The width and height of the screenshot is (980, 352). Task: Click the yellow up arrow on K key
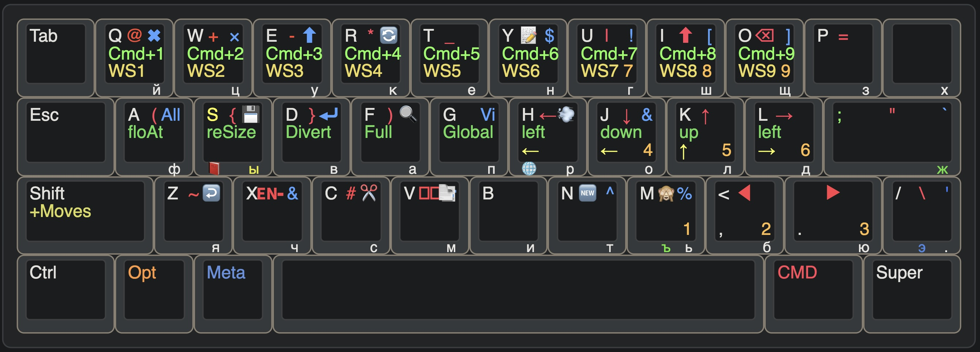click(x=683, y=151)
